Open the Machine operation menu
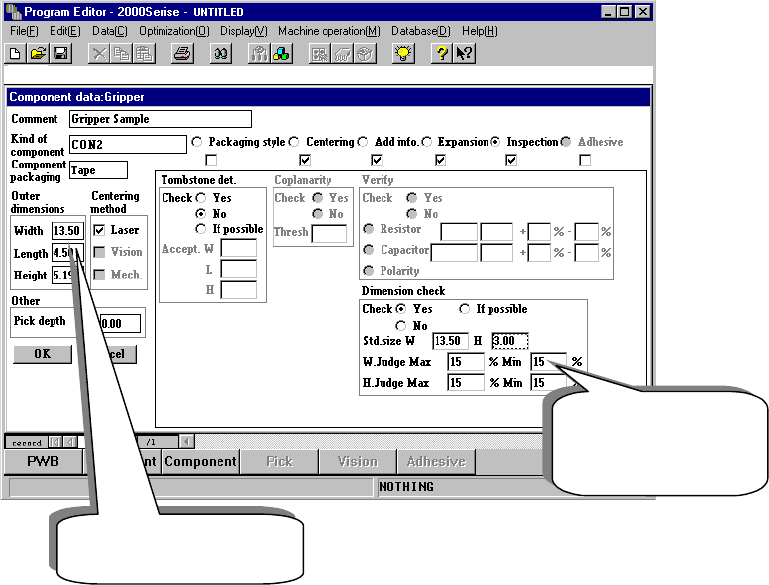The image size is (769, 585). click(x=329, y=31)
